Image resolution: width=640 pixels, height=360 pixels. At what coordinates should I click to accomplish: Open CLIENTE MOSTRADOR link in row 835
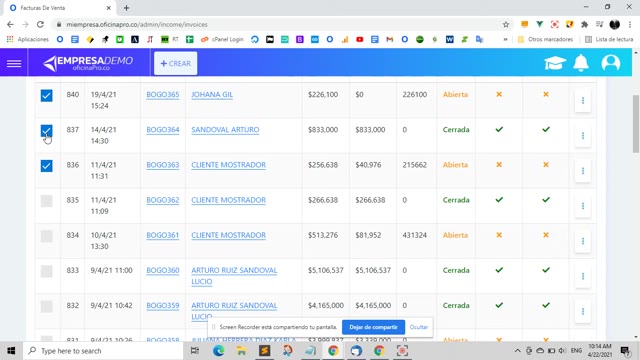click(228, 200)
